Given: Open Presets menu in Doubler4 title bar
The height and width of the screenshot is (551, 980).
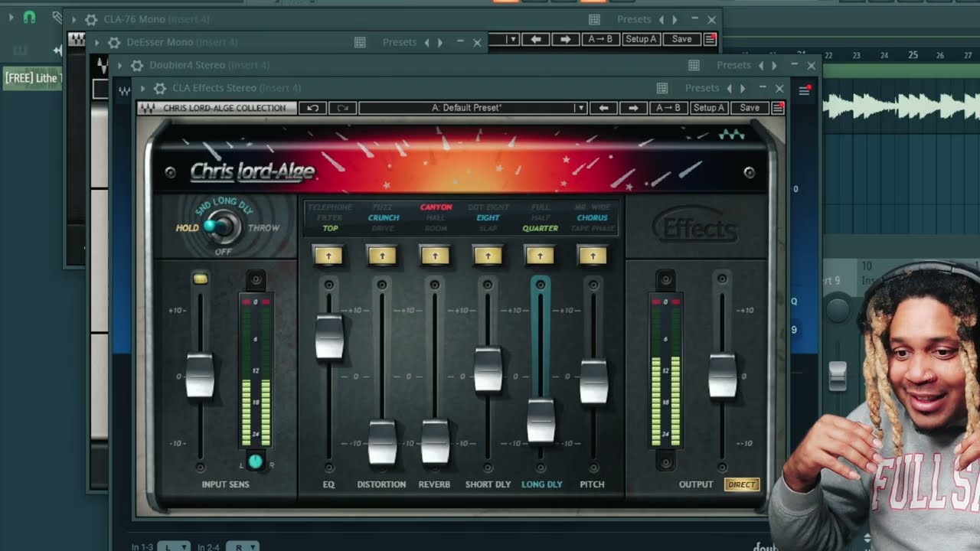Looking at the screenshot, I should 733,65.
